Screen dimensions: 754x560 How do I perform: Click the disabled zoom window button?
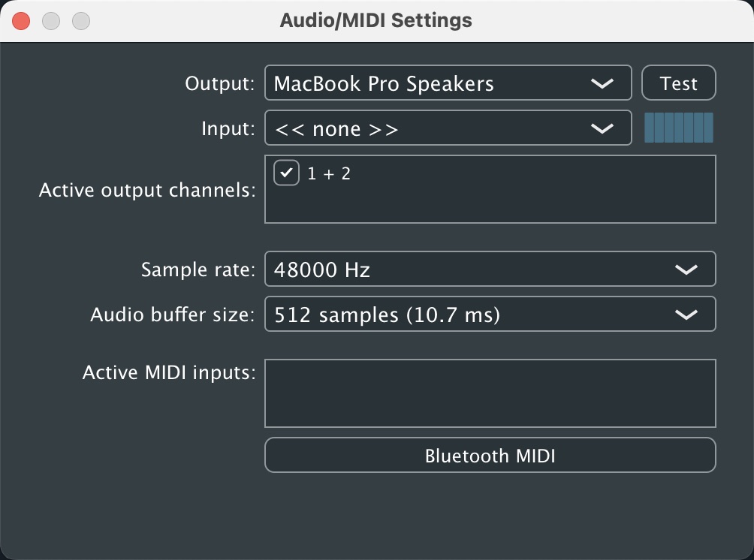(x=80, y=20)
